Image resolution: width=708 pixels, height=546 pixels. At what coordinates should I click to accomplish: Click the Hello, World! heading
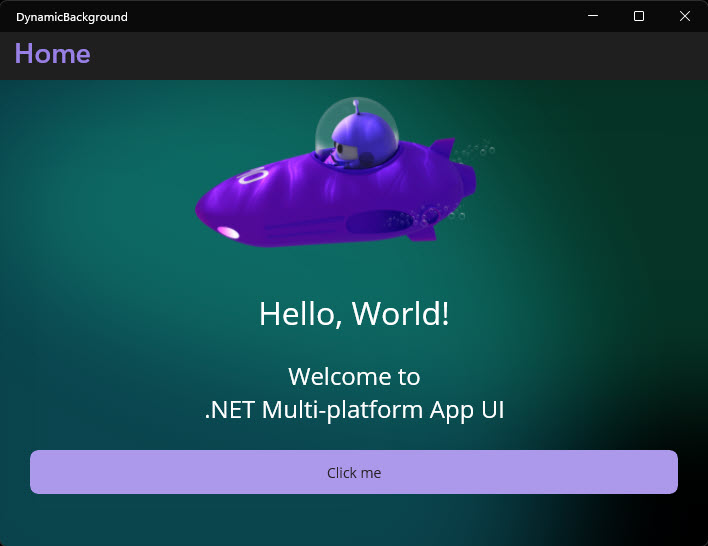354,313
